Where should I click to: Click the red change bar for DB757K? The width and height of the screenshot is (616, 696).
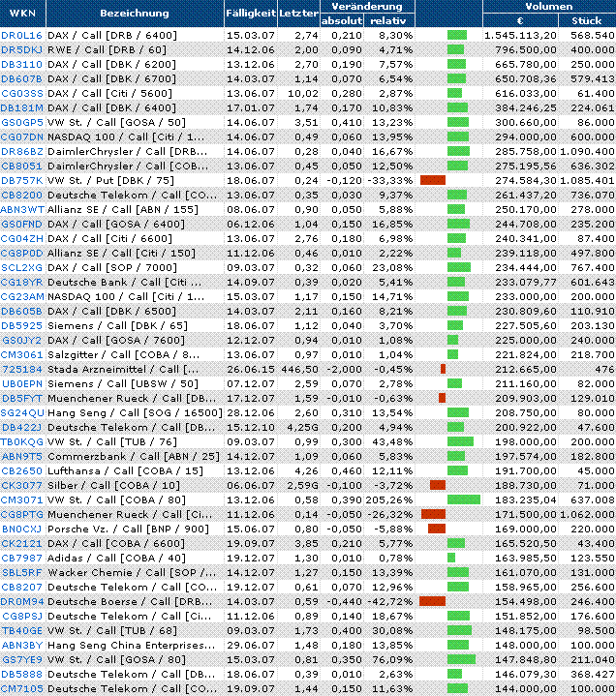click(433, 180)
